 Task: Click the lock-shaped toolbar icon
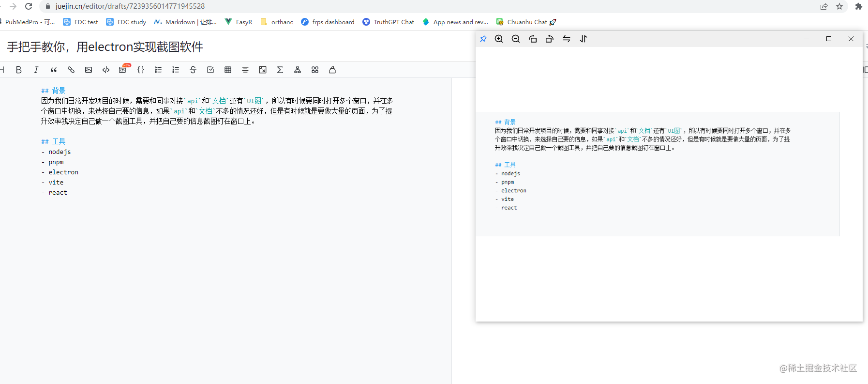click(x=332, y=70)
